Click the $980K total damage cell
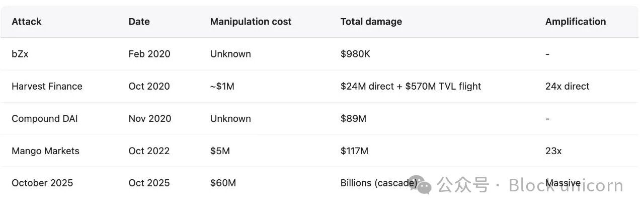644x211 pixels. coord(355,54)
